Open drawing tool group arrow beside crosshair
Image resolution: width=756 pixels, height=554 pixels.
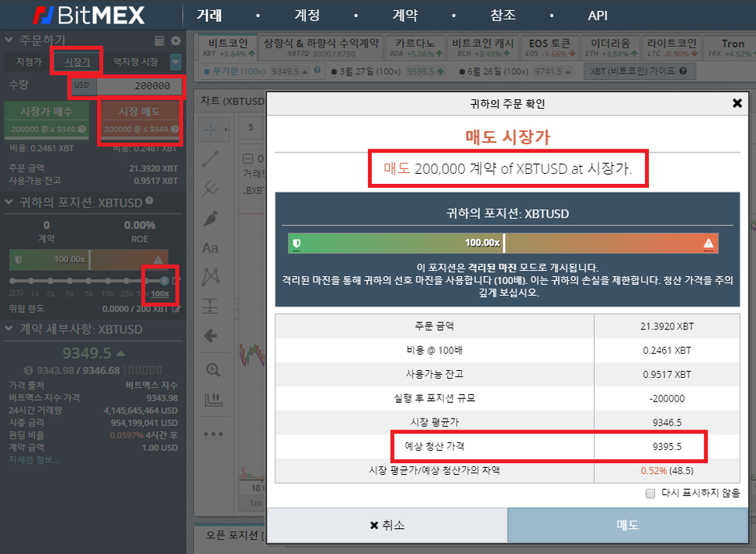pos(225,129)
